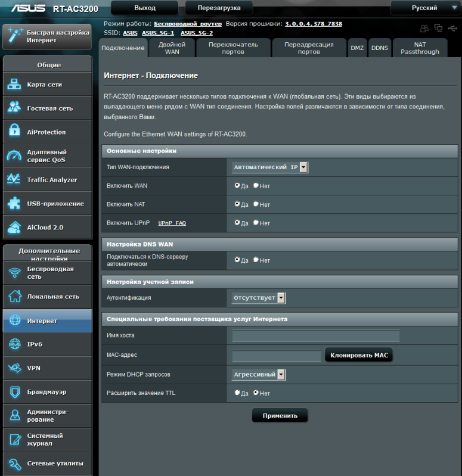Click the AiCloud 2.0 cloud icon
This screenshot has height=476, width=462.
14,228
